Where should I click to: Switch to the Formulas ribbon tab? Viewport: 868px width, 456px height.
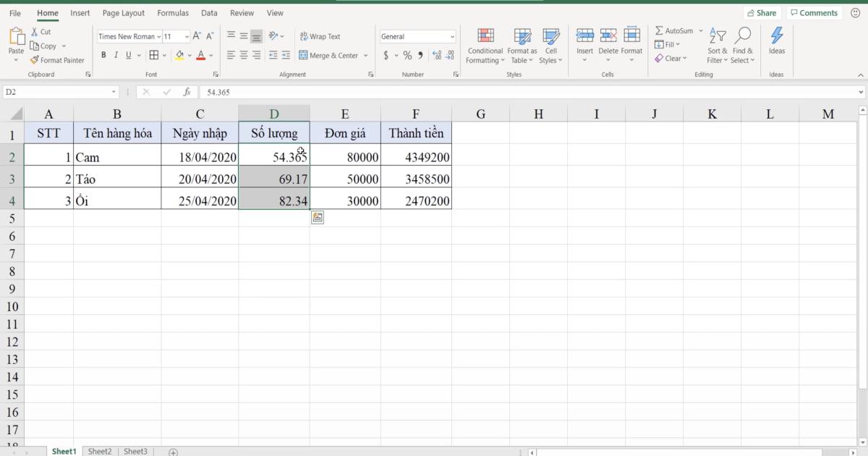[x=173, y=12]
